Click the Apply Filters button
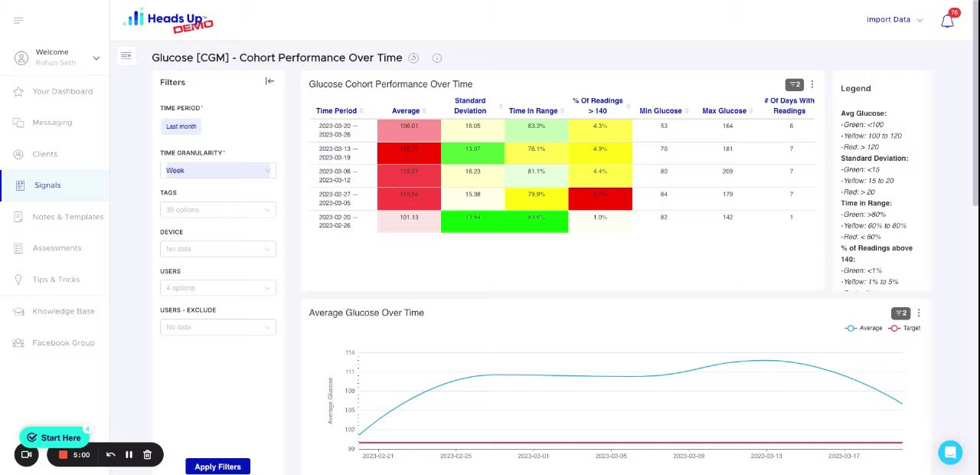 [217, 467]
